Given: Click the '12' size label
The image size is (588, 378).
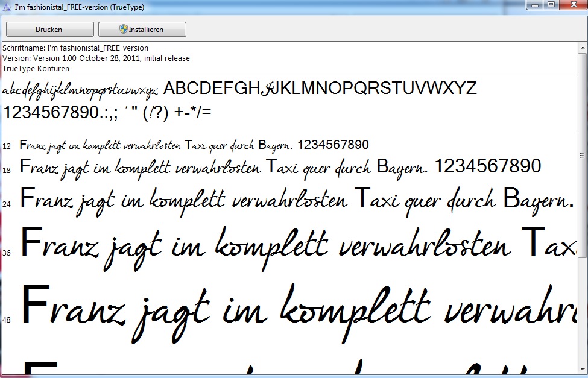Looking at the screenshot, I should 7,146.
